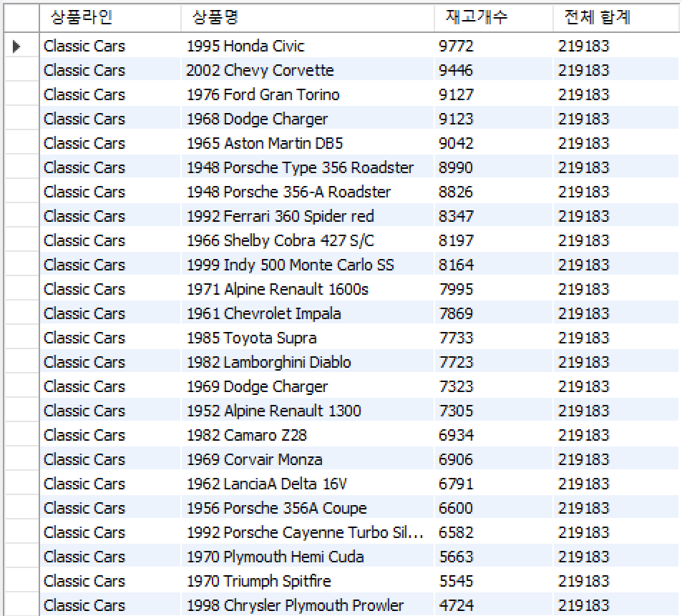This screenshot has width=682, height=616.
Task: Click the stock value 7995
Action: click(x=456, y=290)
